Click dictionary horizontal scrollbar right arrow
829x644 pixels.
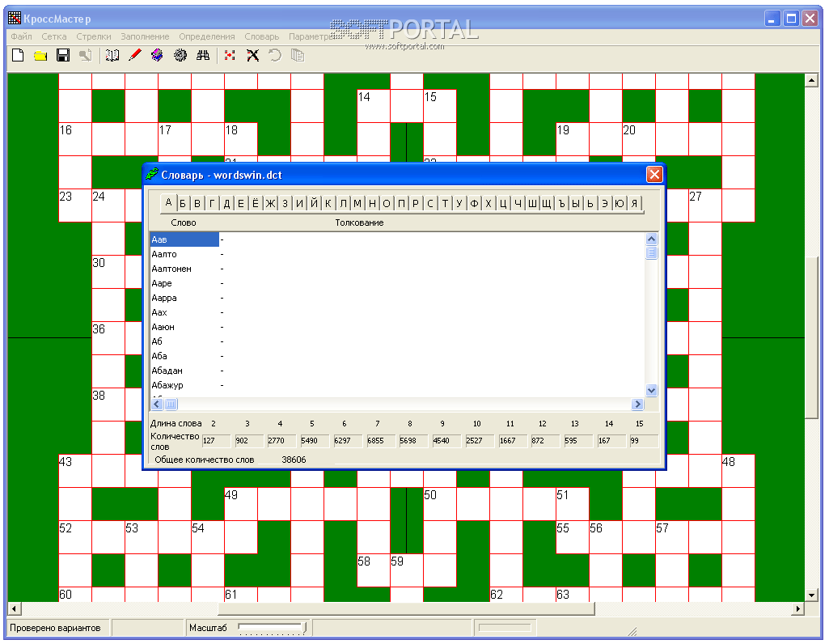pyautogui.click(x=637, y=405)
